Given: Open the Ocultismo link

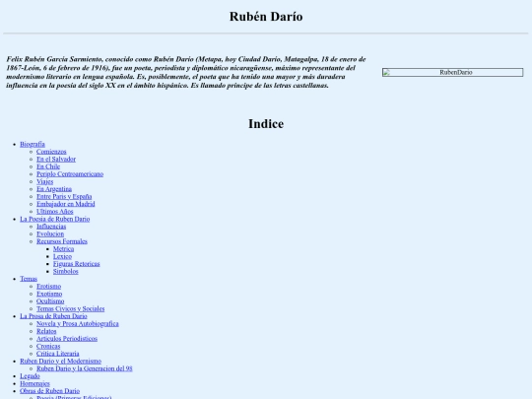Looking at the screenshot, I should pos(50,300).
